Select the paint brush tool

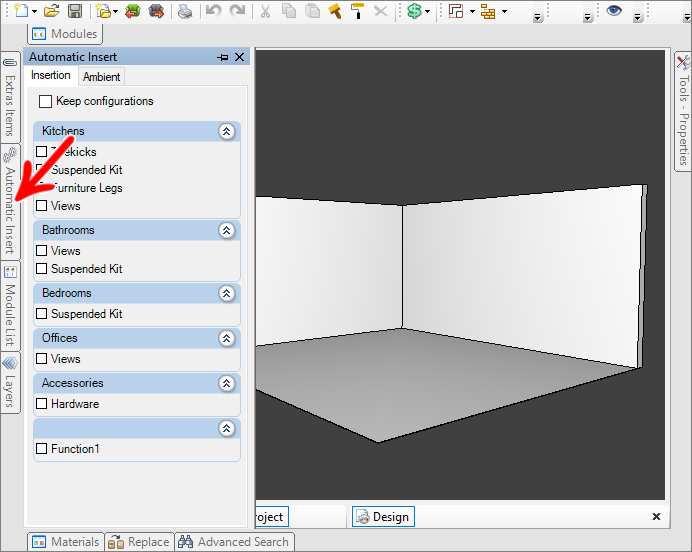(x=335, y=11)
